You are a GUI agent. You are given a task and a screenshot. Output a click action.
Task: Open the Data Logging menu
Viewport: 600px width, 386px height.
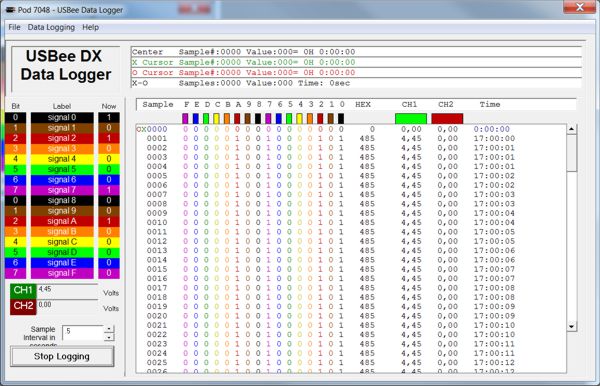point(51,27)
